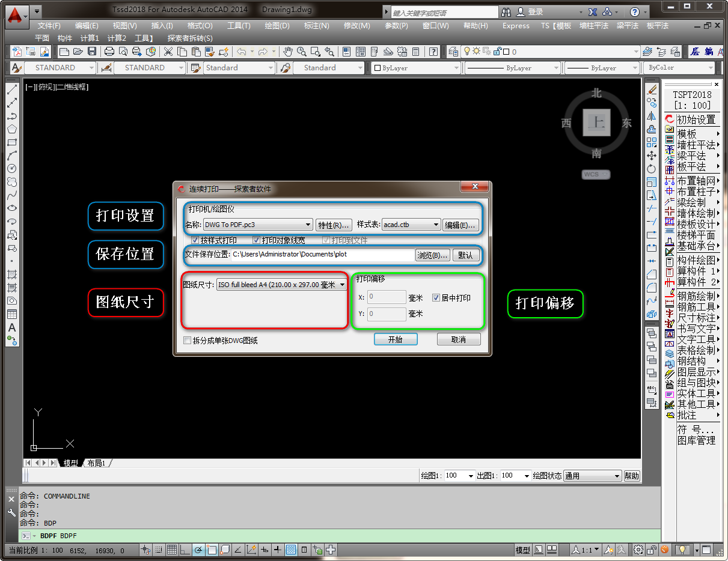
Task: Click the Plot printer icon
Action: click(109, 52)
